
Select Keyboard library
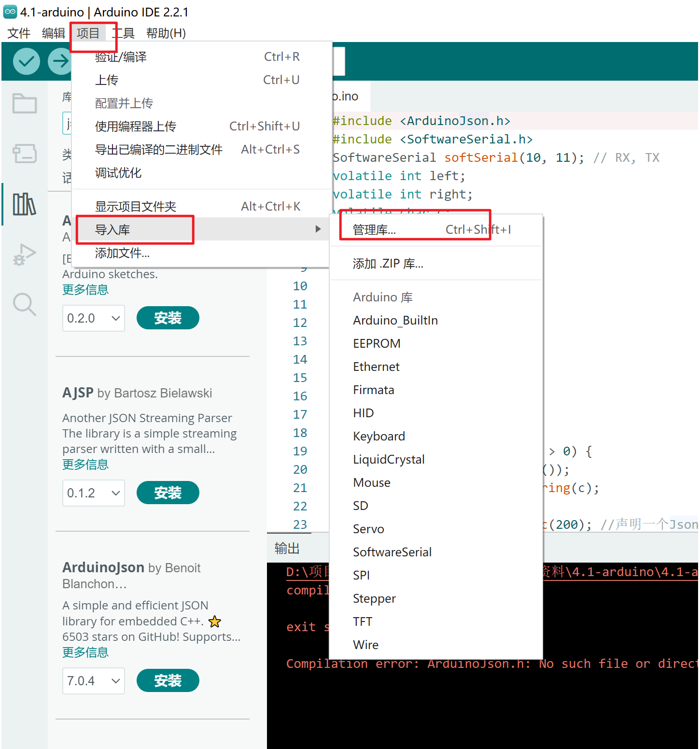pos(436,437)
